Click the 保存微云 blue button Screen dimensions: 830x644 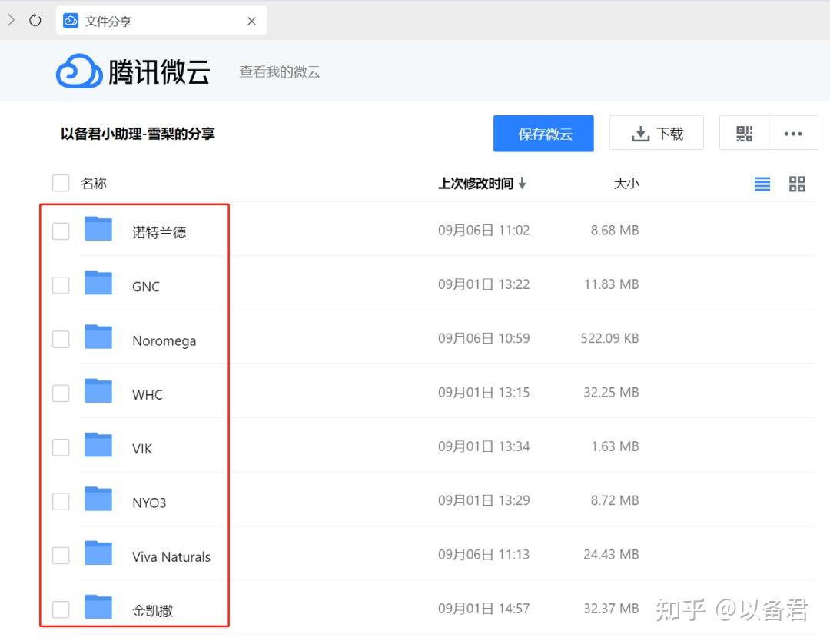tap(543, 133)
